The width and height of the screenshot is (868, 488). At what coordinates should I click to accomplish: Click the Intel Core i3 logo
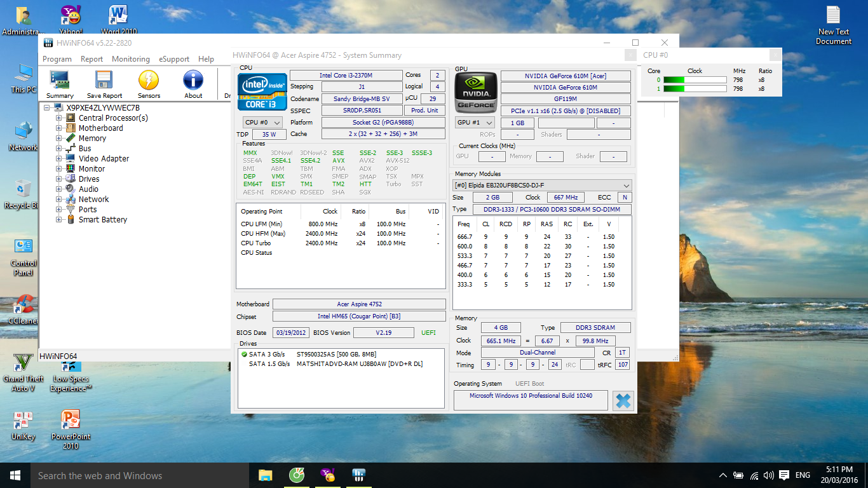pyautogui.click(x=262, y=92)
